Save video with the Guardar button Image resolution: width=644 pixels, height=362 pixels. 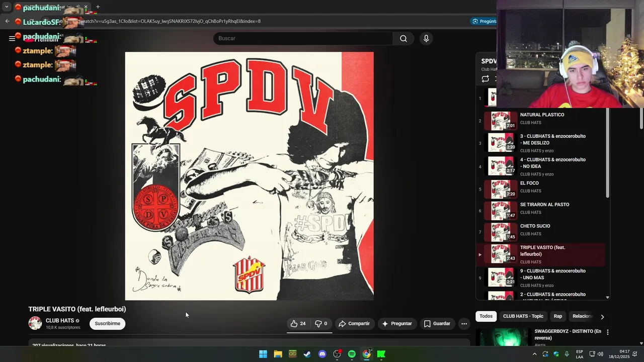437,324
